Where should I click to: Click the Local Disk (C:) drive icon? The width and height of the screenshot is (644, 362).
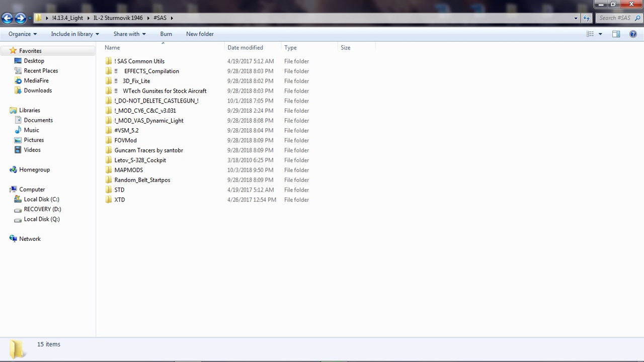tap(18, 199)
